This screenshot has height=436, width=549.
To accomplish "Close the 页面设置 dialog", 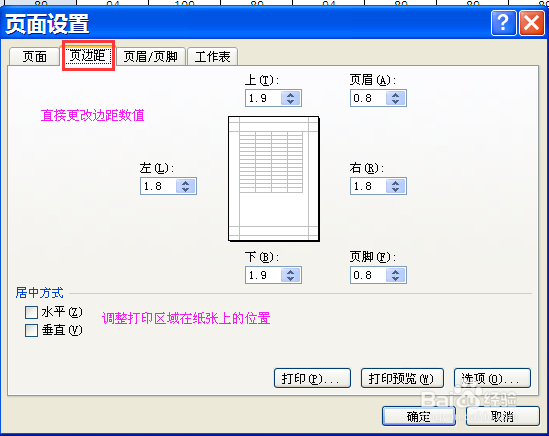I will tap(532, 23).
